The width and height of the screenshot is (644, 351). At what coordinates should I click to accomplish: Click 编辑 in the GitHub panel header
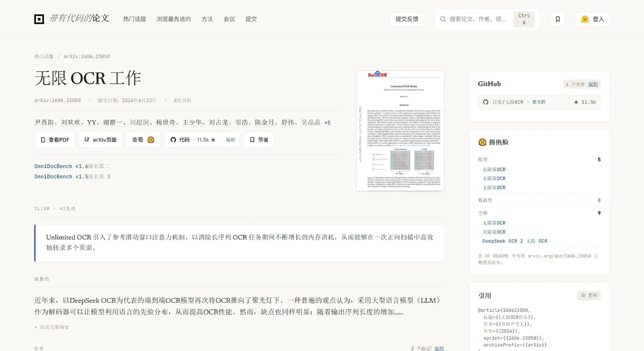click(593, 84)
